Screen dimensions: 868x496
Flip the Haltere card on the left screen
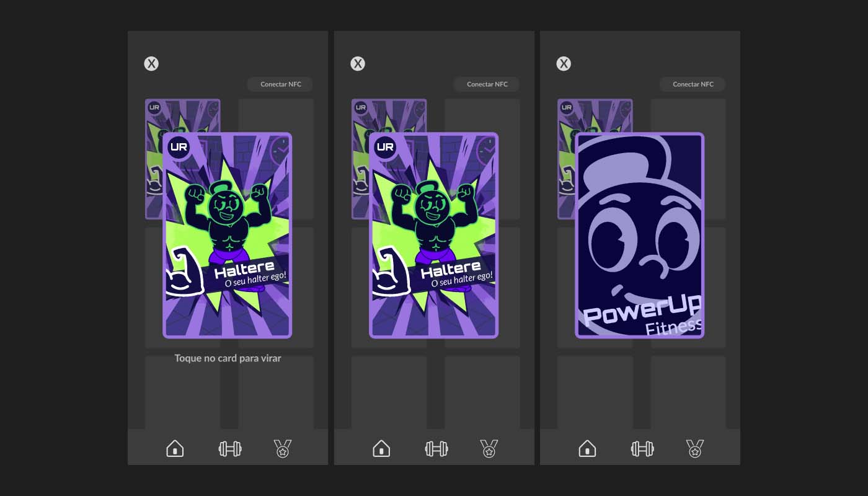(227, 236)
